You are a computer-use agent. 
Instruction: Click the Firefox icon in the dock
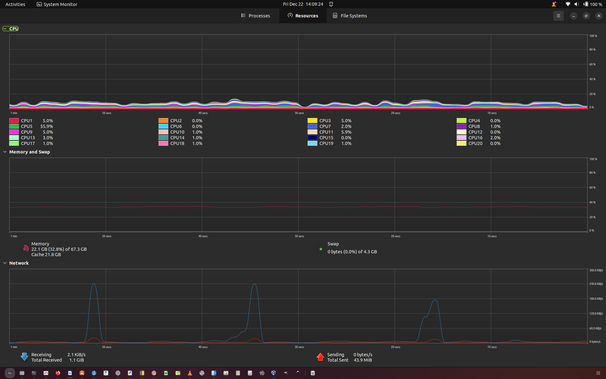(58, 373)
